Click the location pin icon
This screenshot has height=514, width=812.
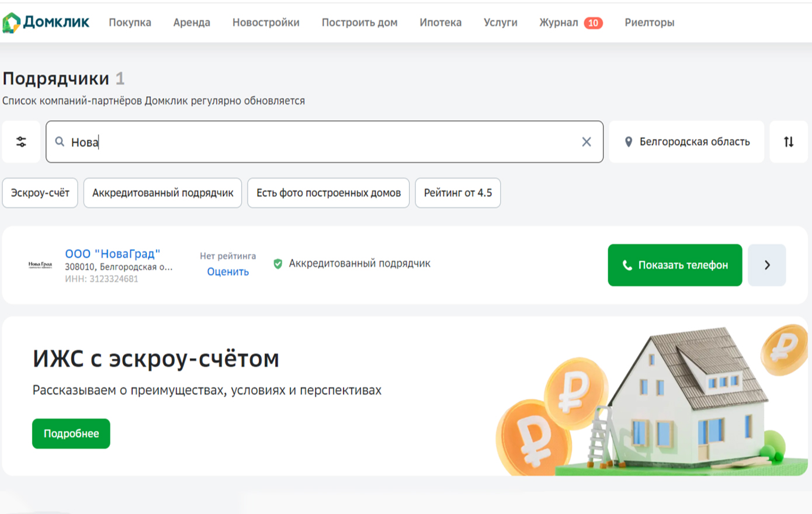[x=629, y=142]
